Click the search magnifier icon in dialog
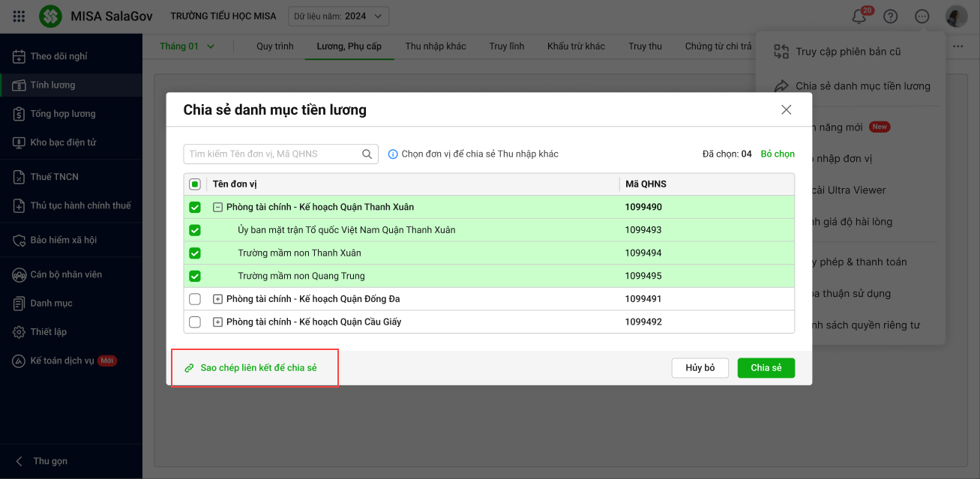Screen dimensions: 980x479 click(x=367, y=154)
